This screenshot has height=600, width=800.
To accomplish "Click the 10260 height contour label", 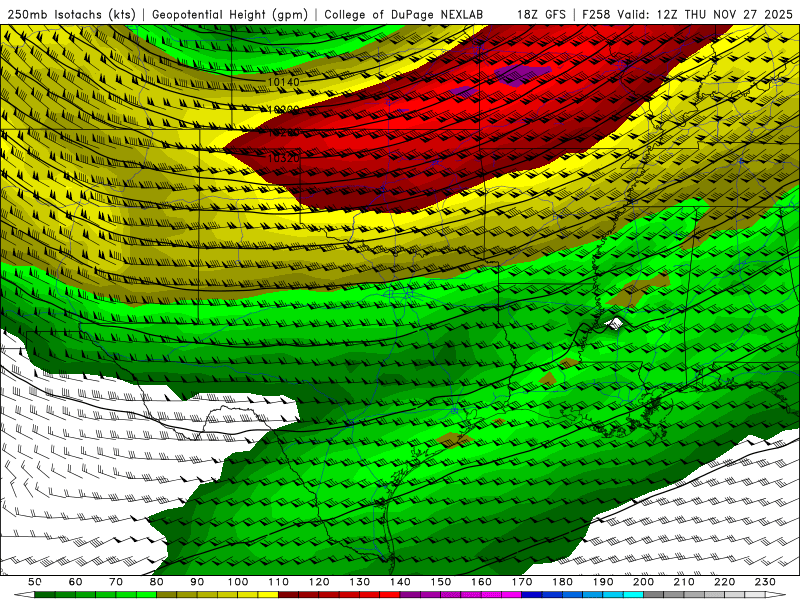I will (x=283, y=133).
